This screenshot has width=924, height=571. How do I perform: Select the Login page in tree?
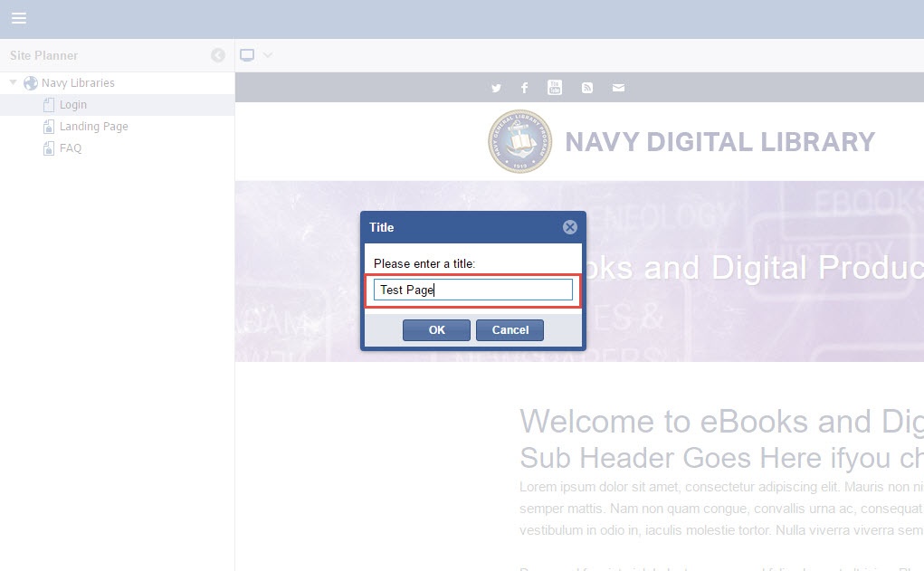pyautogui.click(x=72, y=105)
